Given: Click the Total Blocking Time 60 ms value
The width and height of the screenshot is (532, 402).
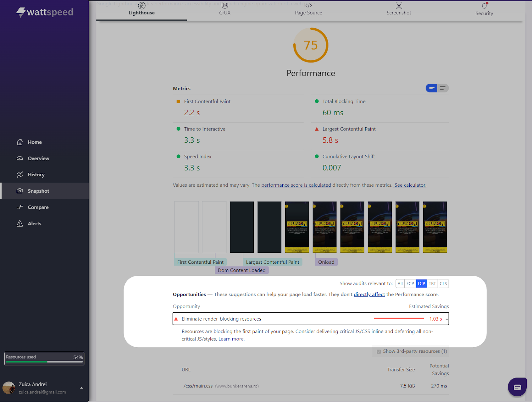Looking at the screenshot, I should coord(333,113).
